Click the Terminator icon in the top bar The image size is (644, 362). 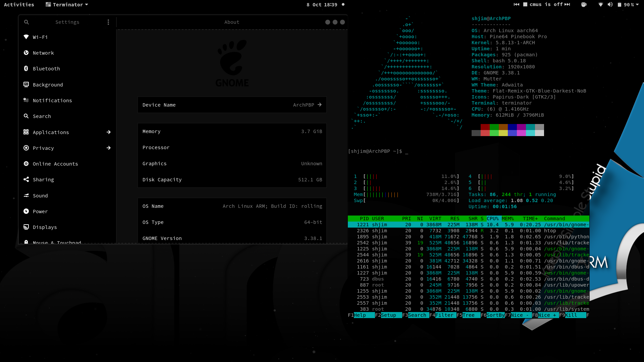(48, 5)
